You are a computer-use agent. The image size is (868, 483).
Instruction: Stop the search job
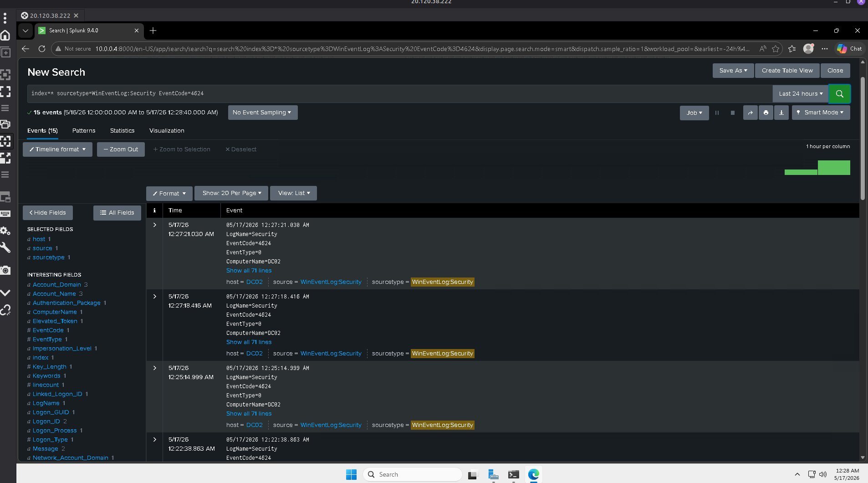point(732,113)
